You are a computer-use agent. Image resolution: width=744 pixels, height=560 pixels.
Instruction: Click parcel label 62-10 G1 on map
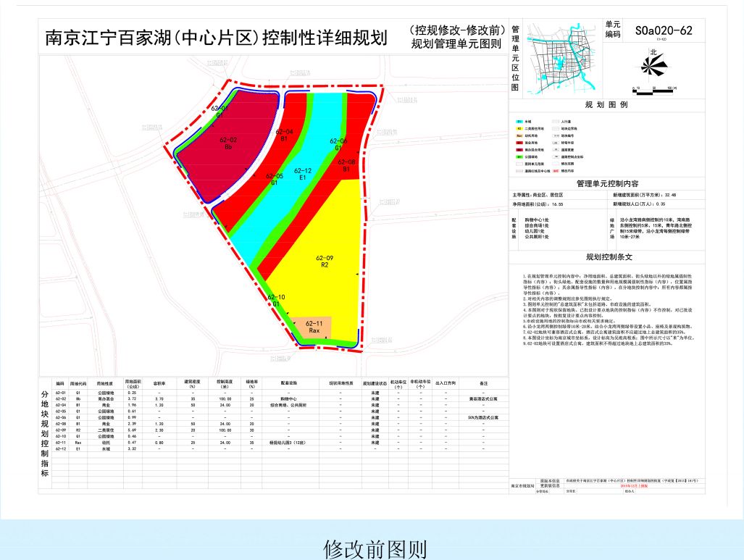(x=276, y=301)
